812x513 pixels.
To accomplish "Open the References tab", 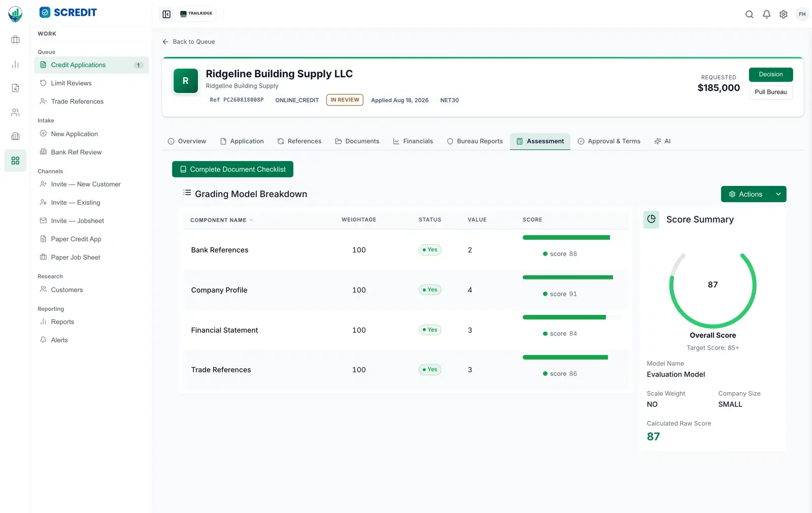I will tap(299, 141).
